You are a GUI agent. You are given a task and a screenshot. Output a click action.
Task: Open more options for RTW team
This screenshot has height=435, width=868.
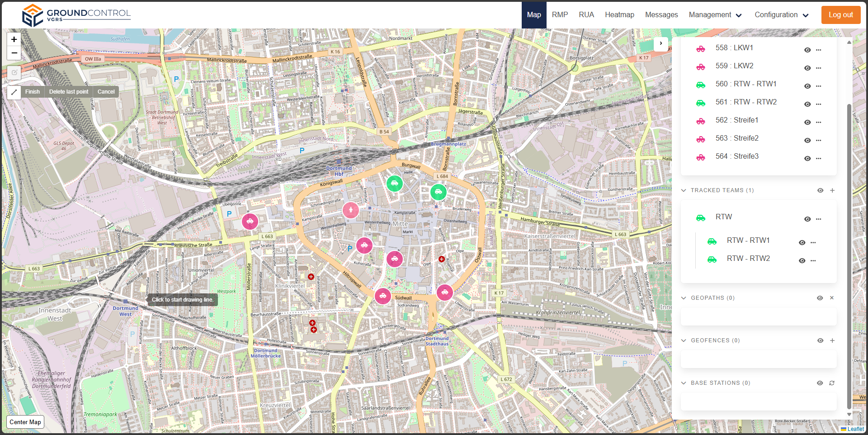point(818,219)
